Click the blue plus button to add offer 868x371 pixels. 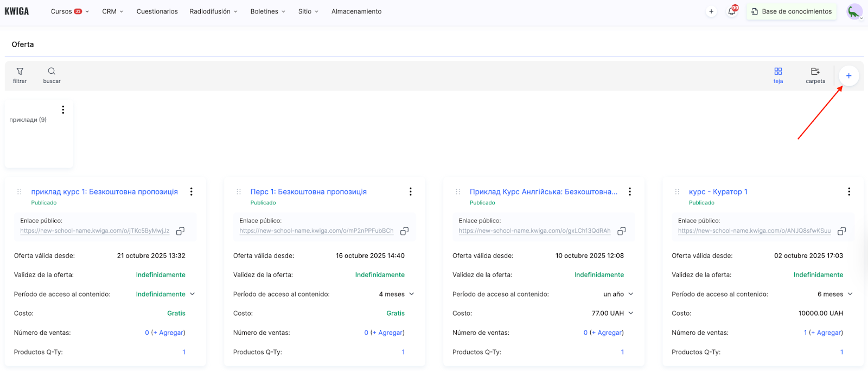pos(848,76)
